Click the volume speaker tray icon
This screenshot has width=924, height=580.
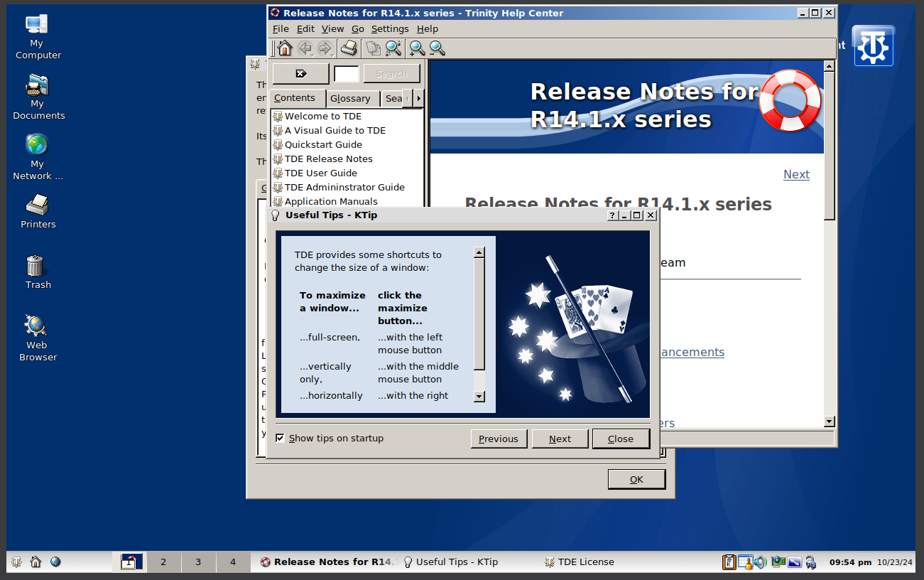pos(761,562)
